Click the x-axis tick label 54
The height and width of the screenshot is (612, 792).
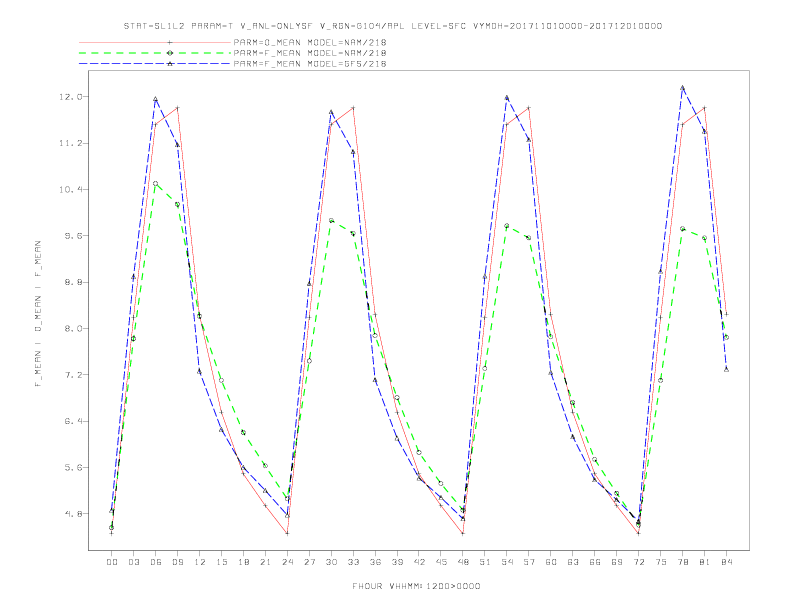click(x=507, y=562)
